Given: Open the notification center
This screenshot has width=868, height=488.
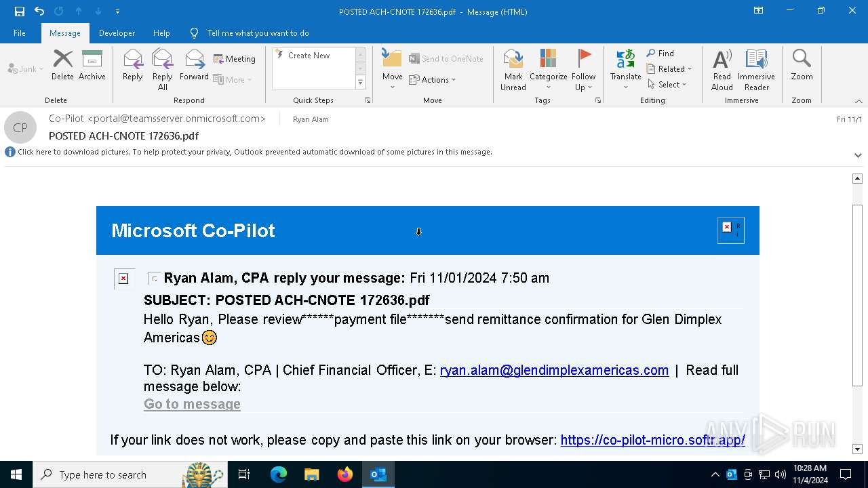Looking at the screenshot, I should pyautogui.click(x=846, y=474).
